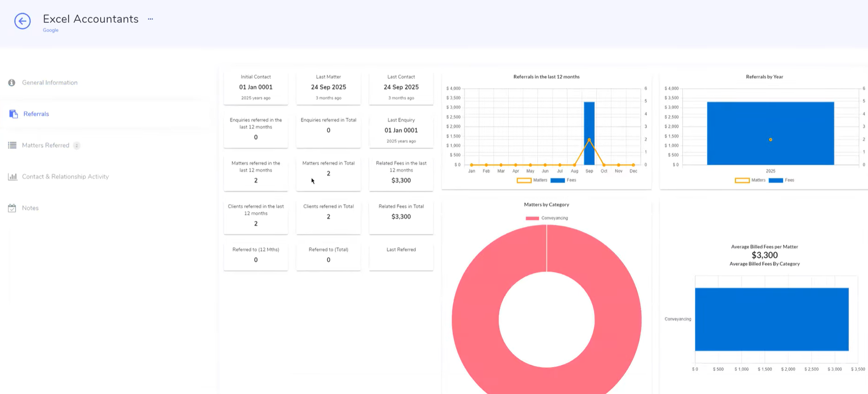This screenshot has height=394, width=868.
Task: Click the Contact & Relationship Activity chart icon
Action: (x=12, y=177)
